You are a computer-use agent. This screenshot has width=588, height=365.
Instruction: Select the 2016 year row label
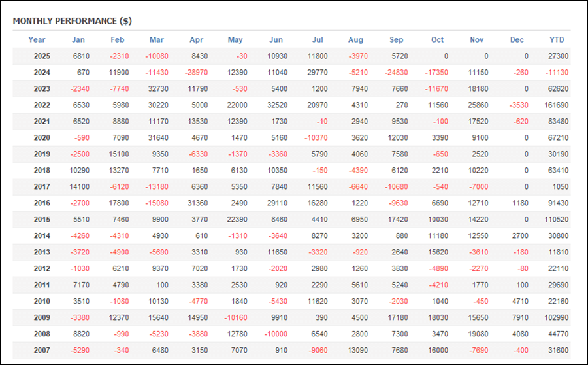42,203
